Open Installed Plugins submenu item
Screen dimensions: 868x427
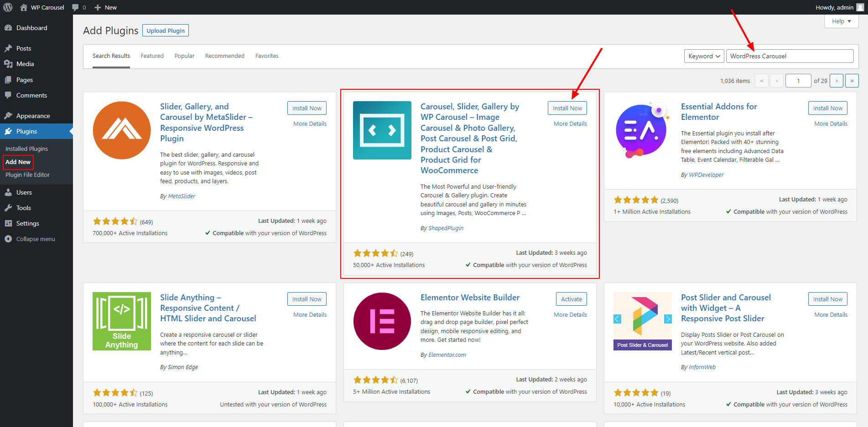click(x=26, y=149)
